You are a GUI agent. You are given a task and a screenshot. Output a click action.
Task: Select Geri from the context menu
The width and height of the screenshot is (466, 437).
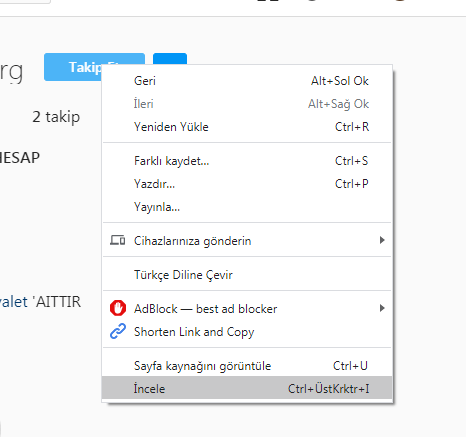[247, 81]
